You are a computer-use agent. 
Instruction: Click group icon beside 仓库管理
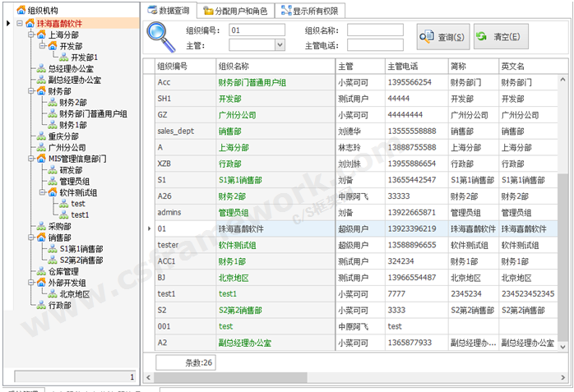pos(41,271)
